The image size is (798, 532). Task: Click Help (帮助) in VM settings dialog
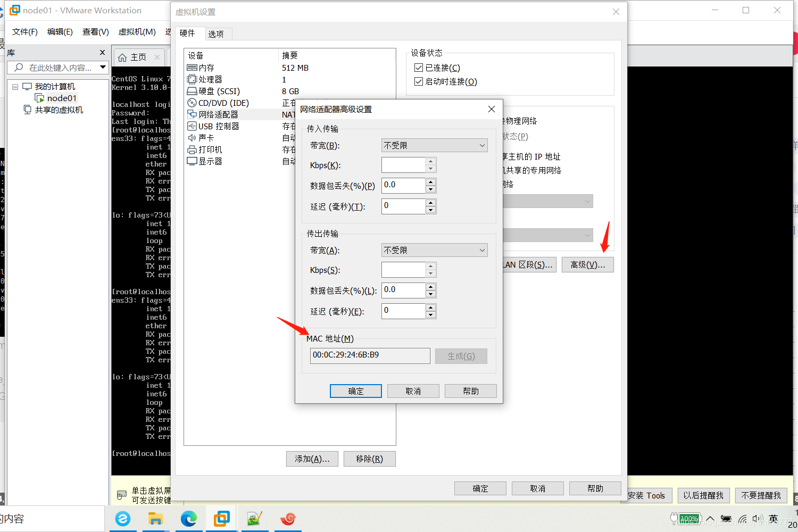[x=595, y=488]
